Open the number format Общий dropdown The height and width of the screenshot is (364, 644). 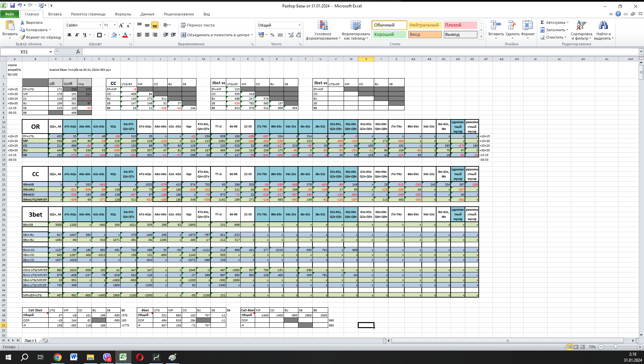click(299, 25)
